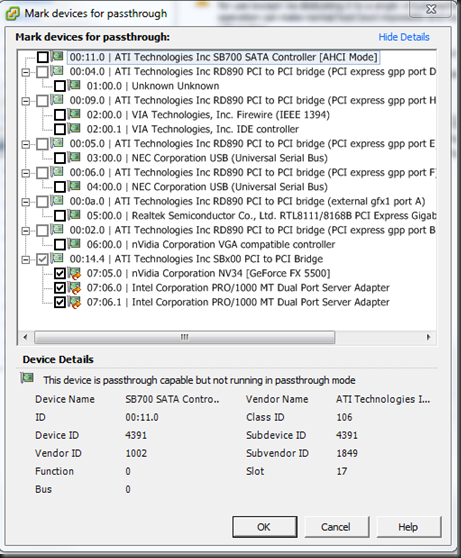This screenshot has height=558, width=461.
Task: Click device icon of 00:04.0 RD890 bridge
Action: pyautogui.click(x=57, y=70)
